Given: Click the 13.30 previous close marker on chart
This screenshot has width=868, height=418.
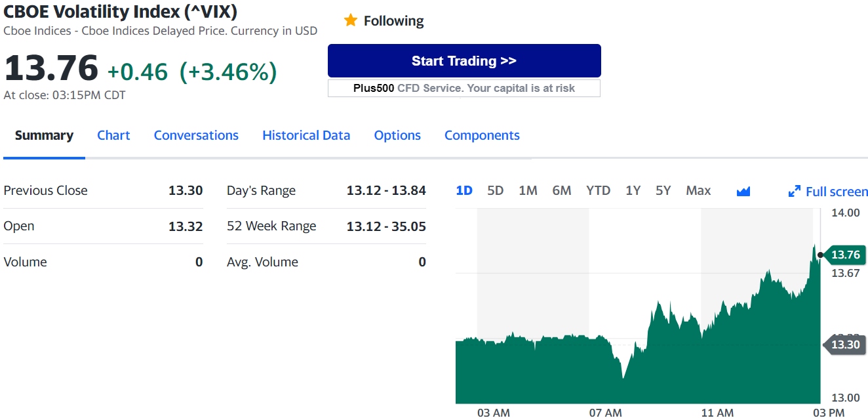Looking at the screenshot, I should point(844,345).
